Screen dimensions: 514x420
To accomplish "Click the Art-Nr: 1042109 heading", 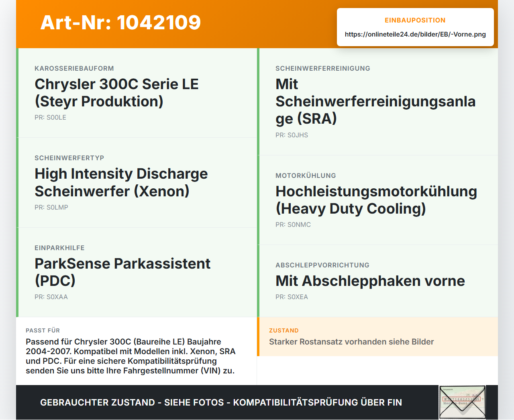I will coord(120,22).
